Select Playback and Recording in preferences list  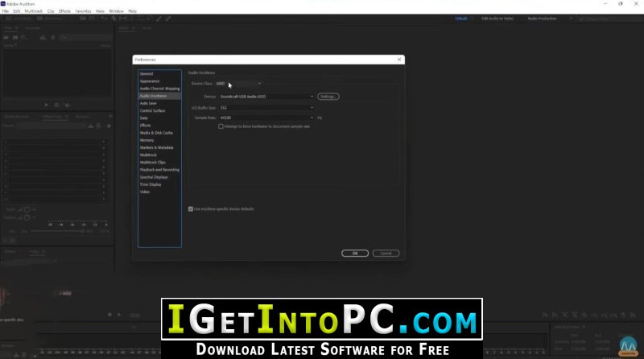[159, 170]
